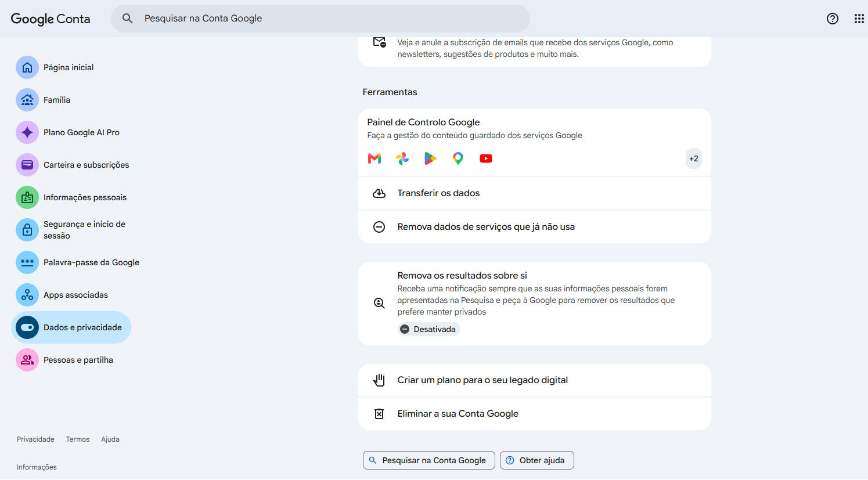Image resolution: width=868 pixels, height=480 pixels.
Task: Click the Página inicial home icon
Action: [x=27, y=67]
